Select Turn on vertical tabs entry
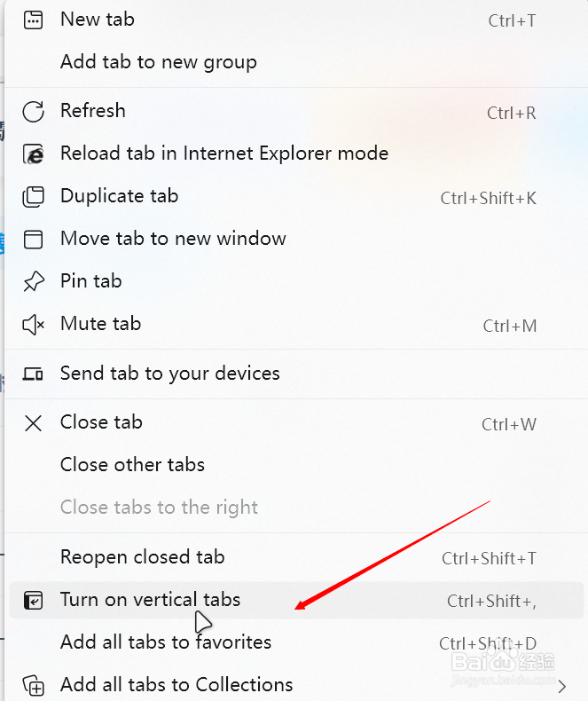This screenshot has height=701, width=588. click(x=296, y=600)
